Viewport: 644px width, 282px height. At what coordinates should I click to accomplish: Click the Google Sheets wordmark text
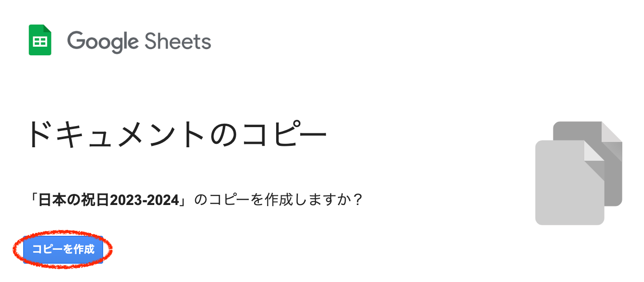pos(139,42)
